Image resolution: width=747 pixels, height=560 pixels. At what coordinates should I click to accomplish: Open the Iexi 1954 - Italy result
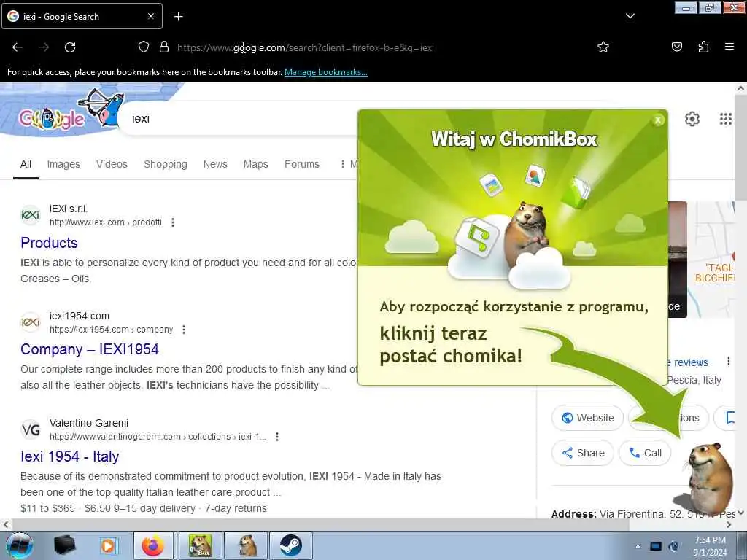coord(69,456)
